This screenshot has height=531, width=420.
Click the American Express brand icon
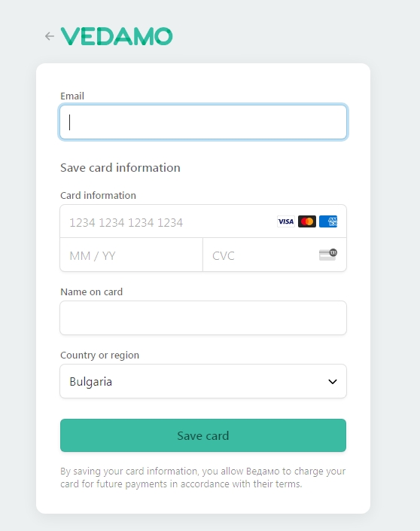(x=328, y=221)
